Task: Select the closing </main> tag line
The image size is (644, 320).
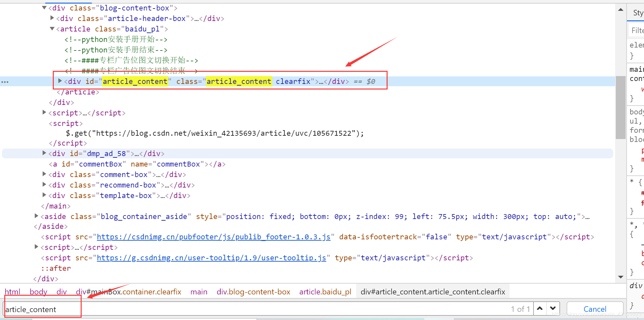Action: click(x=55, y=206)
